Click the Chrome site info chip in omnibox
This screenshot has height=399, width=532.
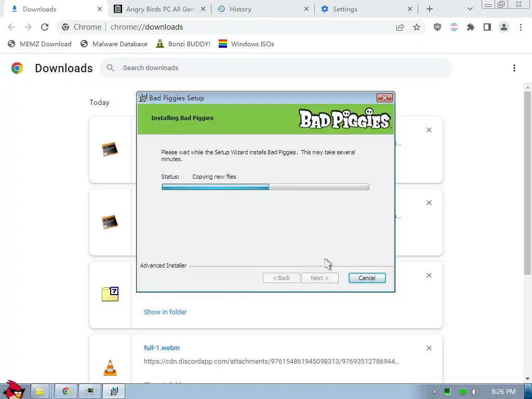[82, 27]
